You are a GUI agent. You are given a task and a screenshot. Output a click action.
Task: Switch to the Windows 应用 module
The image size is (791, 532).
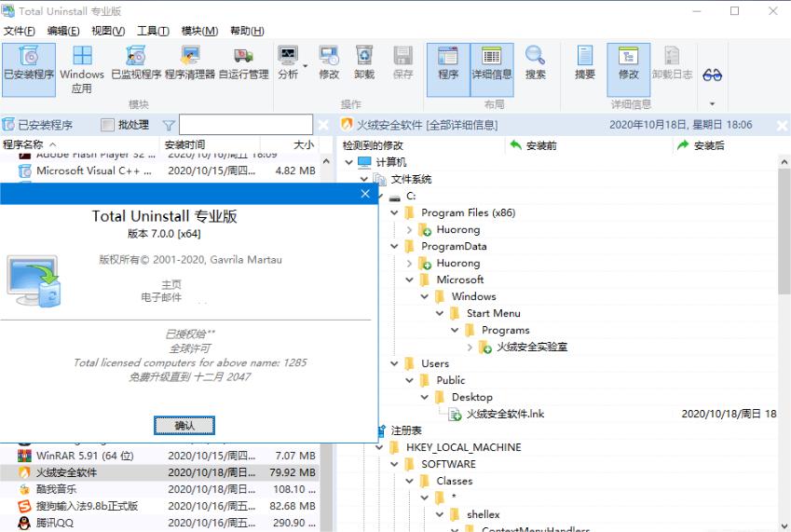pos(82,70)
